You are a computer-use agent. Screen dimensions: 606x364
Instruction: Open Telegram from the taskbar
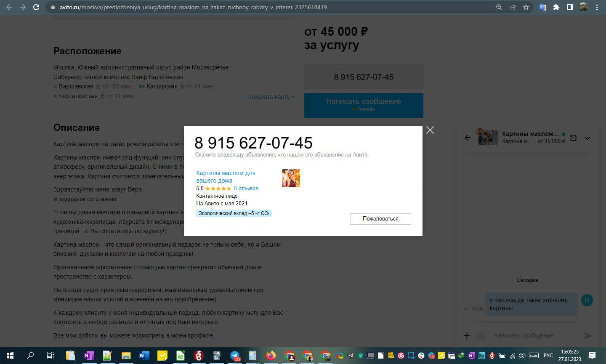point(235,356)
